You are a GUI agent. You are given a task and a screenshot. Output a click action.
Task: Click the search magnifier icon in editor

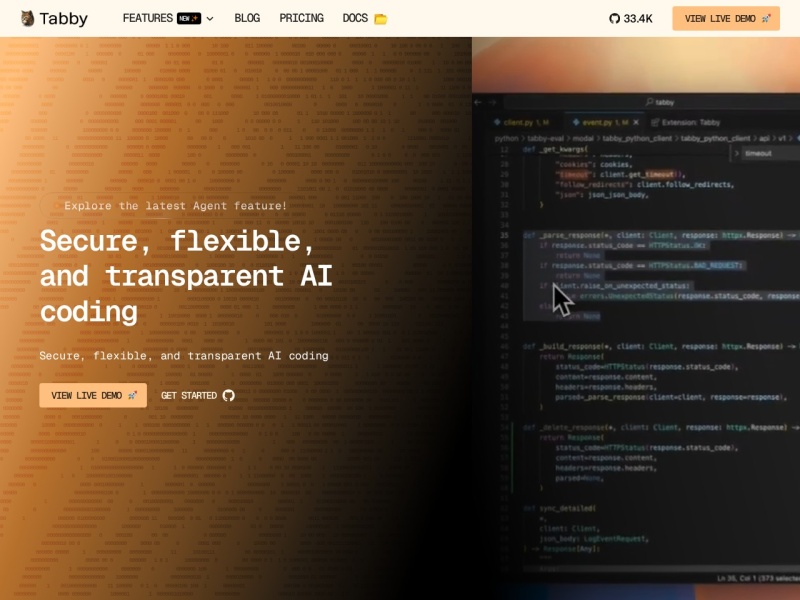650,102
